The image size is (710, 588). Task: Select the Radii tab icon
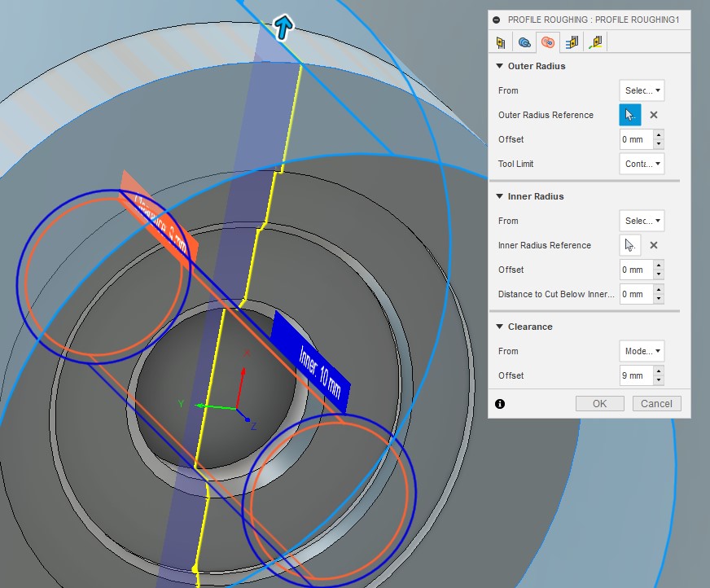click(x=548, y=42)
